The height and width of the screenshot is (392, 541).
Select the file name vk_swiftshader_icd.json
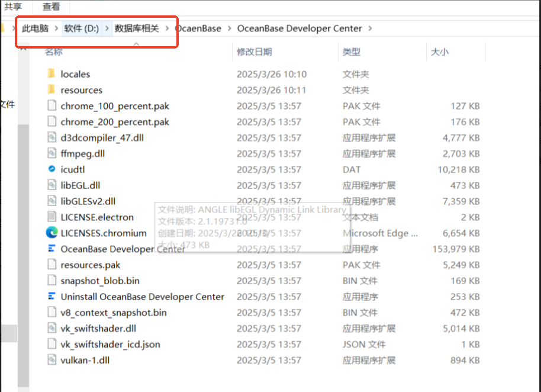click(111, 344)
